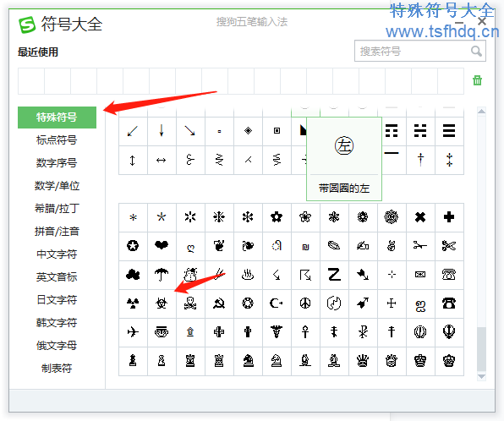
Task: Select the 希腊/拉丁 category
Action: 57,209
